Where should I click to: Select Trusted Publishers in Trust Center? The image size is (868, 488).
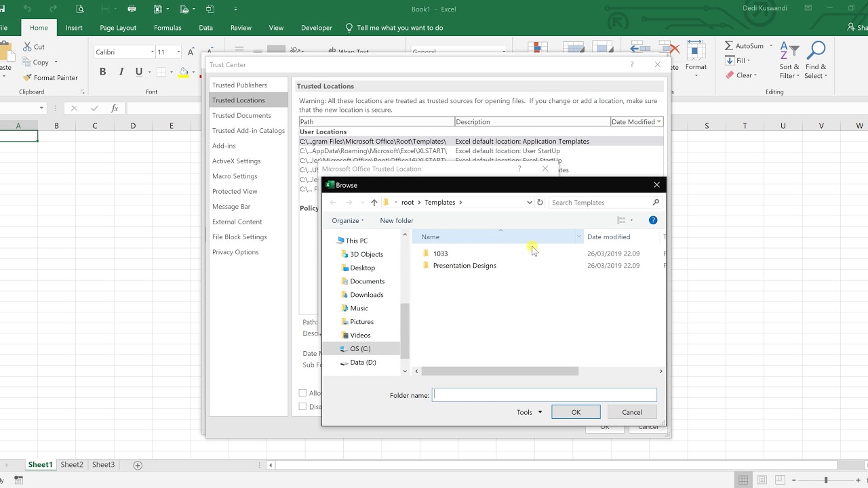[239, 85]
